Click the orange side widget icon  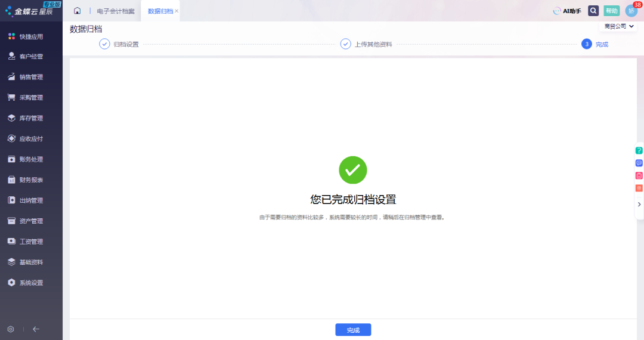(x=639, y=188)
